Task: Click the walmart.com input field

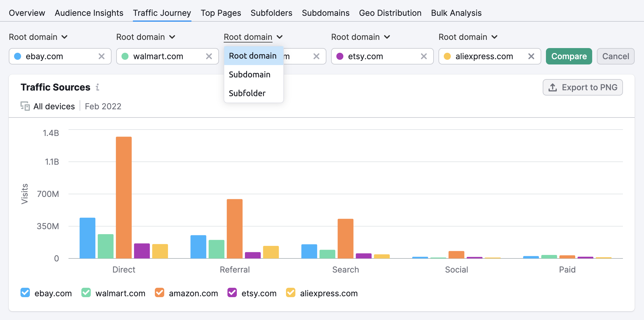Action: tap(167, 56)
